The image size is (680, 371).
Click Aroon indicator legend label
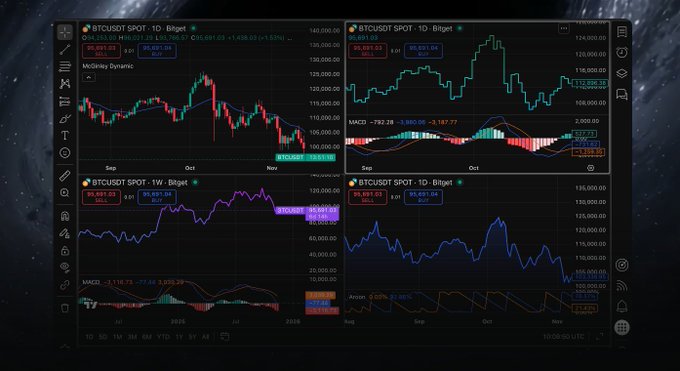point(357,297)
